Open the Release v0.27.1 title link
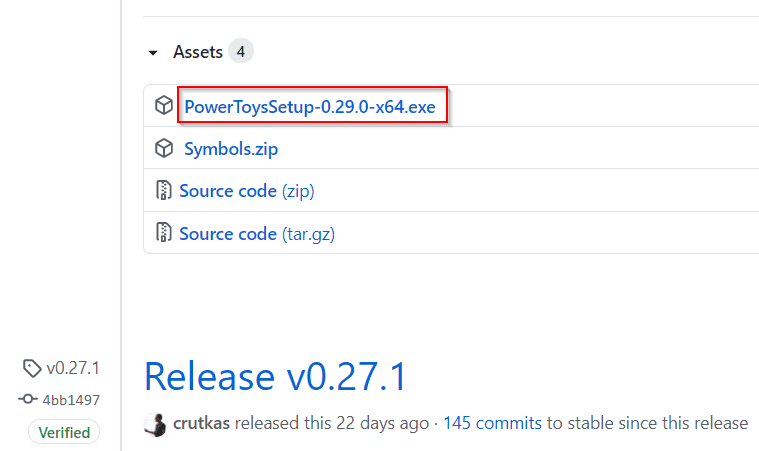This screenshot has height=451, width=759. pyautogui.click(x=275, y=376)
